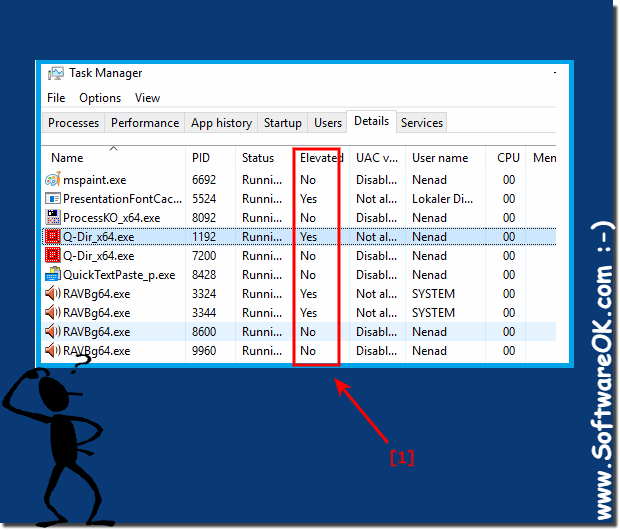This screenshot has height=530, width=620.
Task: Switch to the Startup tab
Action: coord(283,123)
